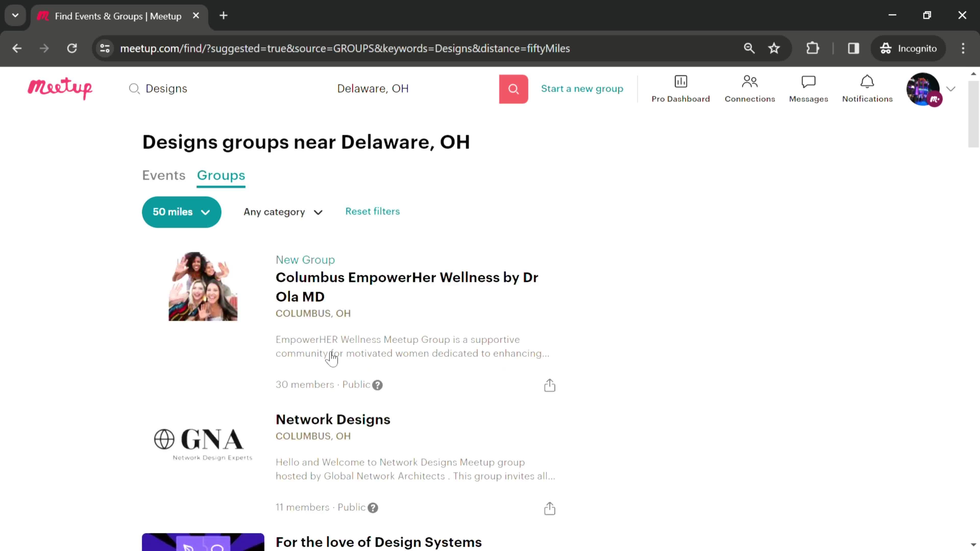
Task: Click the Designs groups near Delaware heading
Action: click(x=306, y=142)
